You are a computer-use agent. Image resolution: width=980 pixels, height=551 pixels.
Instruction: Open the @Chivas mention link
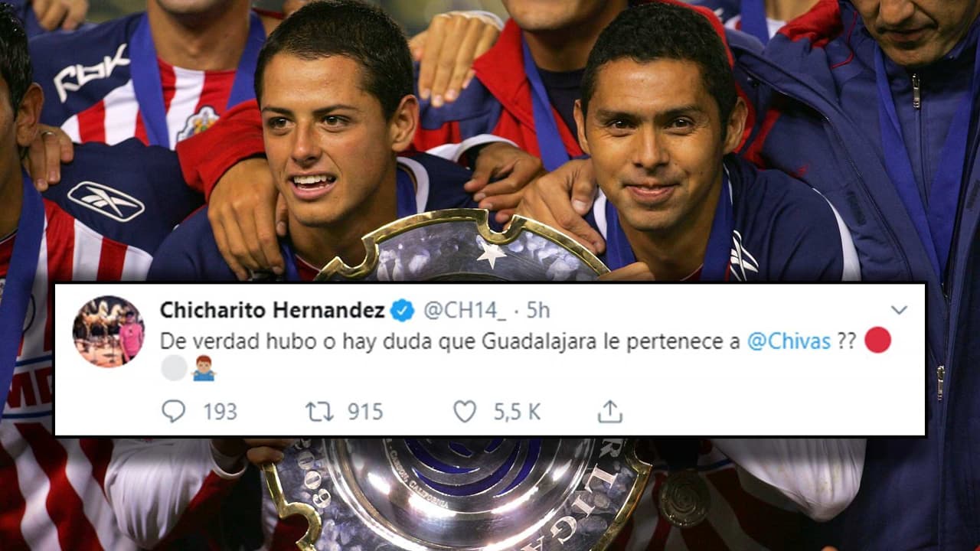(789, 341)
